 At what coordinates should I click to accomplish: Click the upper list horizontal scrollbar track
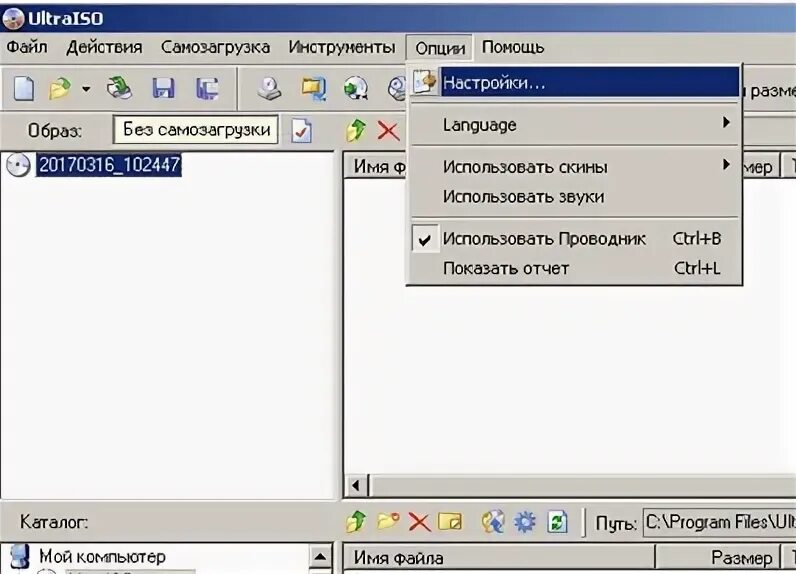[582, 486]
